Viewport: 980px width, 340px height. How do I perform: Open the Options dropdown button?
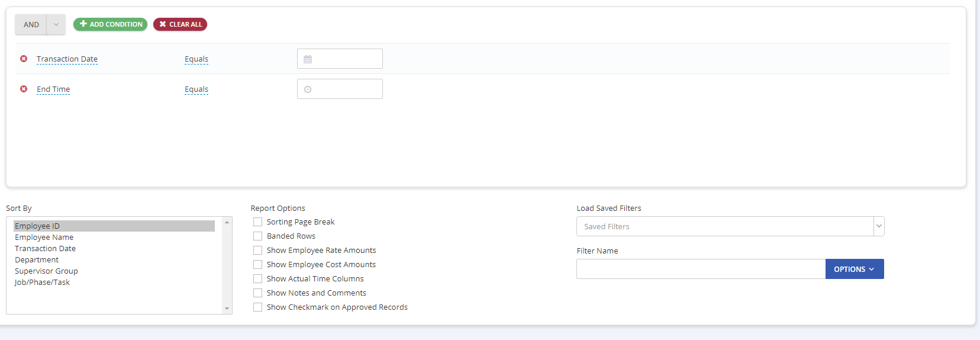click(x=854, y=269)
